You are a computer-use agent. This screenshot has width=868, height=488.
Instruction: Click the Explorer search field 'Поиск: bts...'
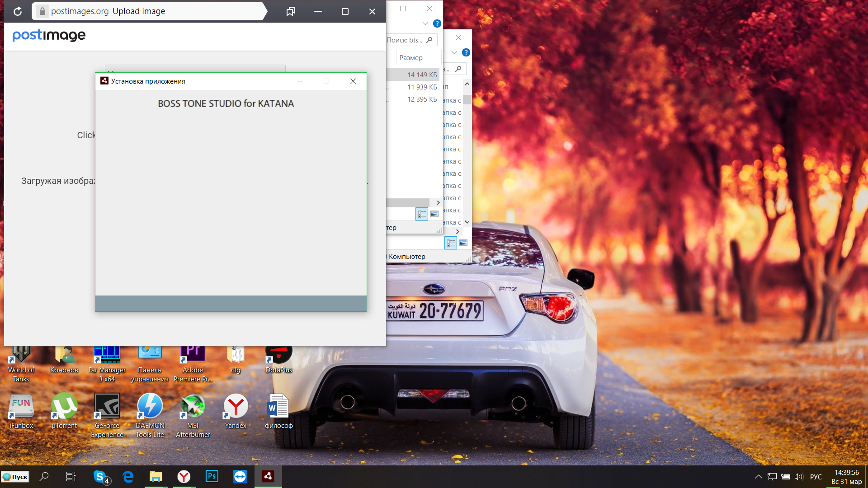click(405, 40)
